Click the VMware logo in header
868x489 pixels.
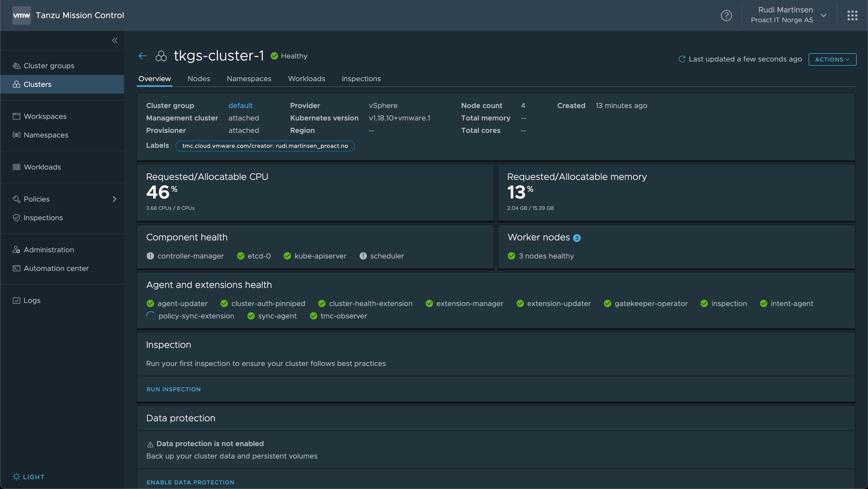(21, 16)
